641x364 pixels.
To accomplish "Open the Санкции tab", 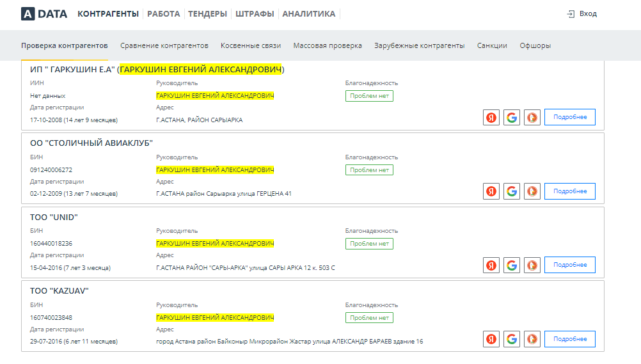I will click(492, 45).
